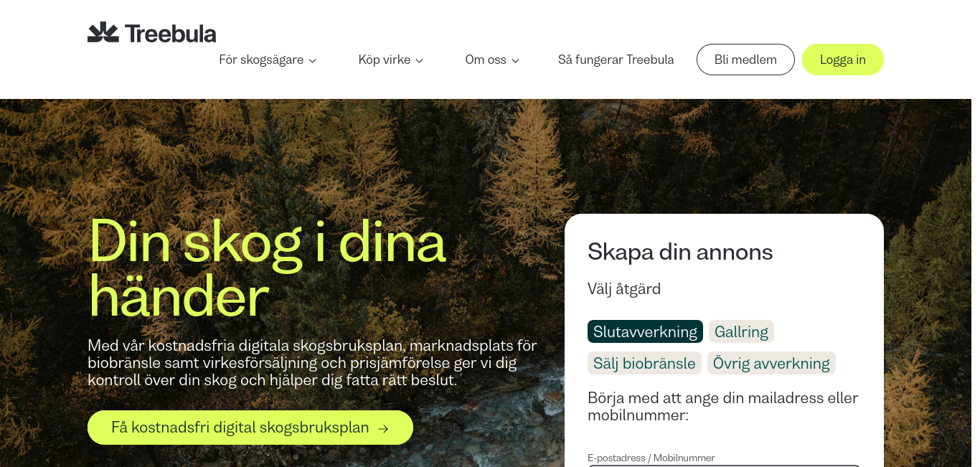
Task: Click the Logga in button
Action: 843,60
